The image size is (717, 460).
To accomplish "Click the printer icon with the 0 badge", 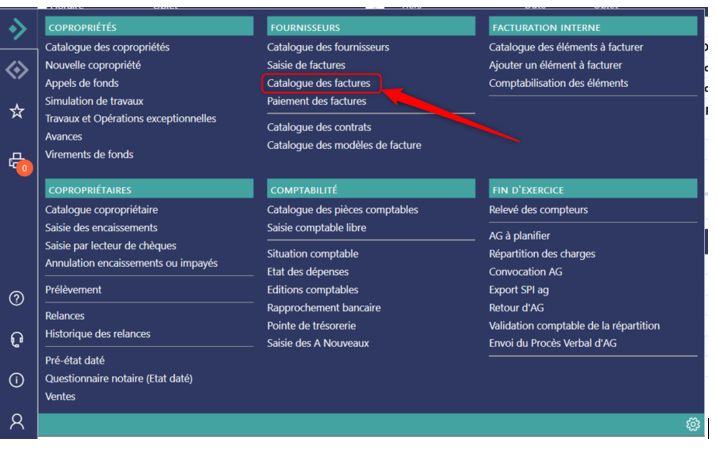I will [x=16, y=160].
